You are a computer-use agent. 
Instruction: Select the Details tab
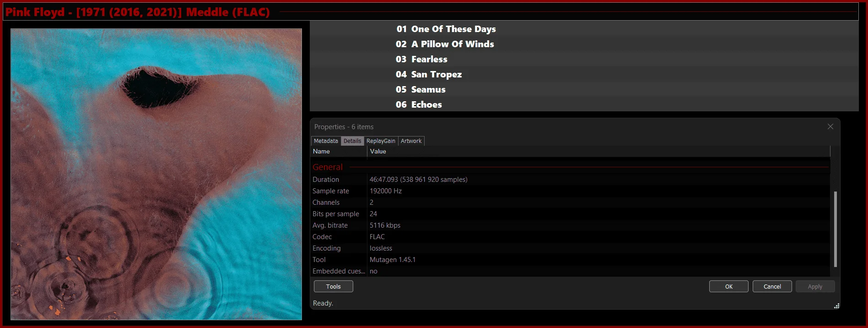tap(352, 141)
